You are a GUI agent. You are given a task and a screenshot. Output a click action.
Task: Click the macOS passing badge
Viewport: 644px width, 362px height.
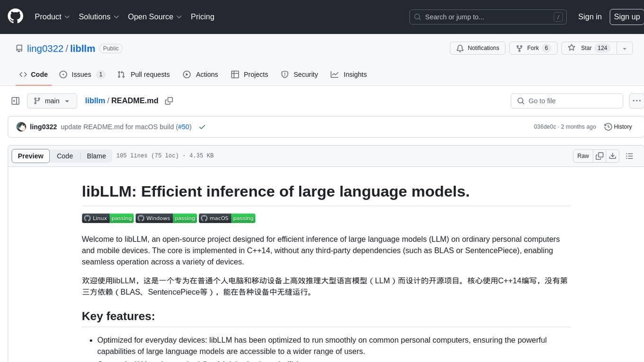coord(227,218)
